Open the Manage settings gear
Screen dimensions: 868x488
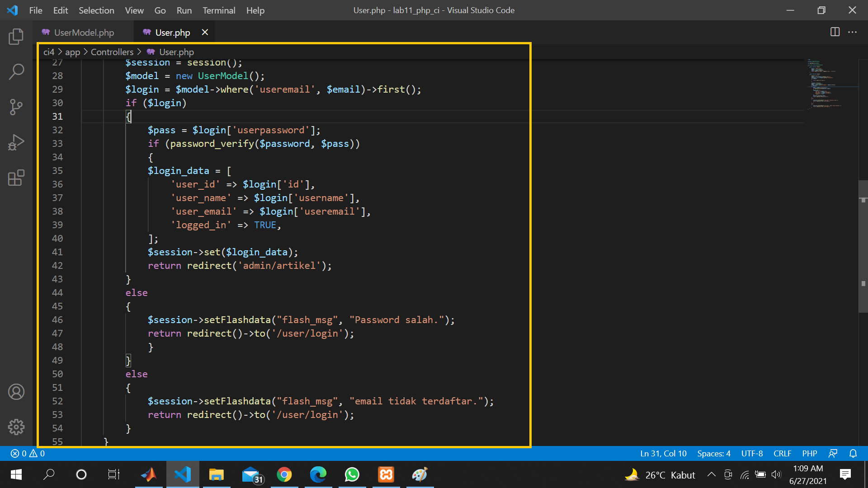pyautogui.click(x=16, y=427)
